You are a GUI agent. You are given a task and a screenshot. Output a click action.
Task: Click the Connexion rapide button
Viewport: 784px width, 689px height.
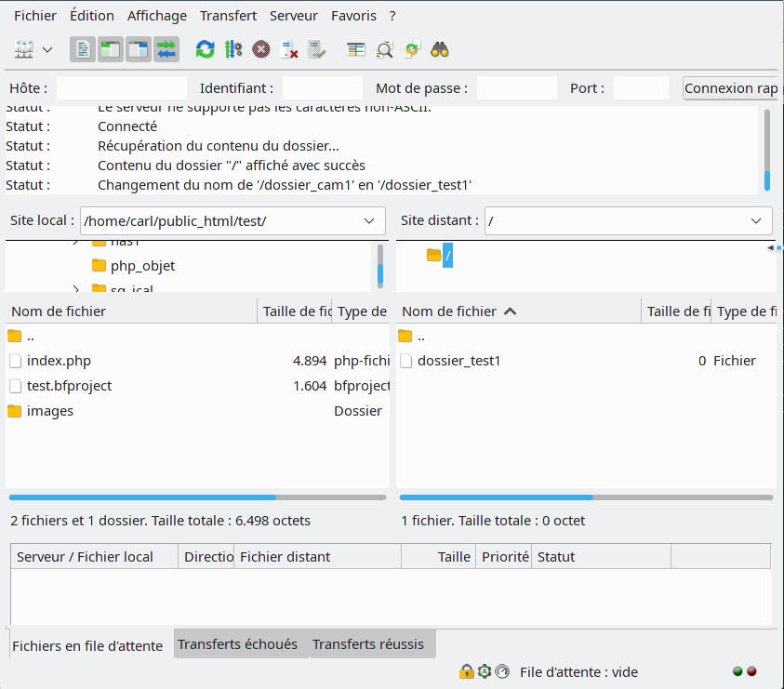tap(730, 88)
